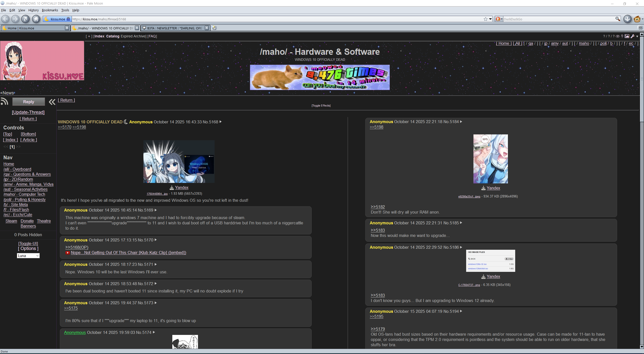644x354 pixels.
Task: Open the Bookmarks menu
Action: pos(50,10)
